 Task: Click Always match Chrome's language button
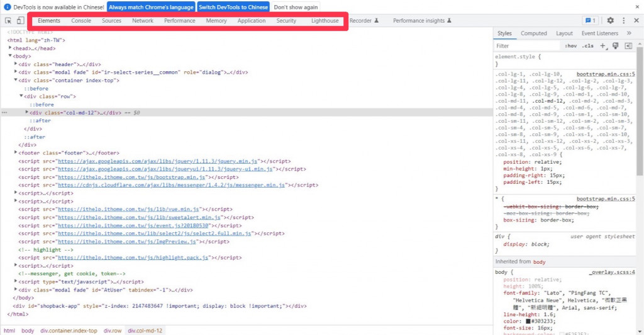[x=151, y=7]
